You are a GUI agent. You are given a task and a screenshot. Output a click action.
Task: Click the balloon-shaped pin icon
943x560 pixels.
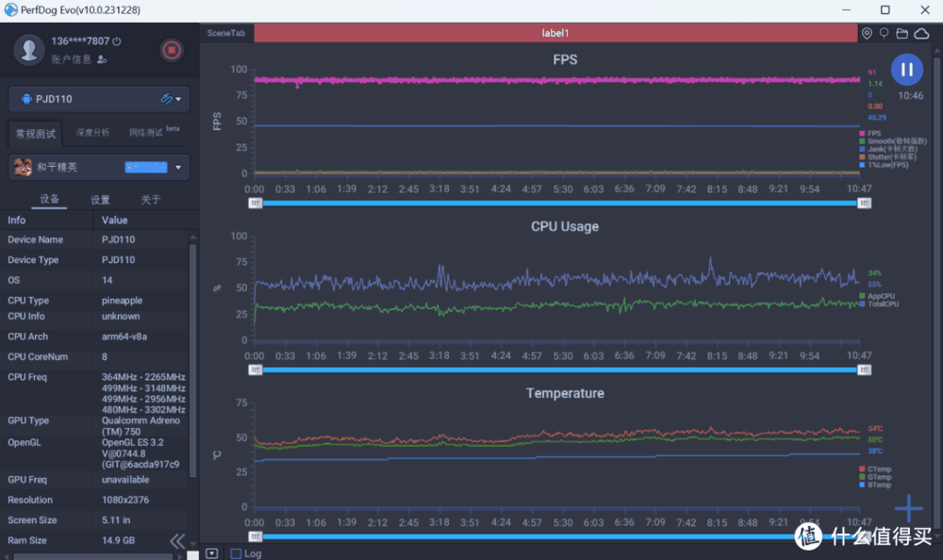[884, 33]
